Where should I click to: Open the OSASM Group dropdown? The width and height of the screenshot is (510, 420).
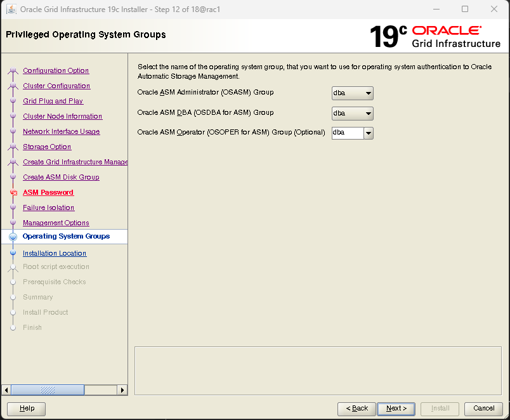[x=352, y=93]
